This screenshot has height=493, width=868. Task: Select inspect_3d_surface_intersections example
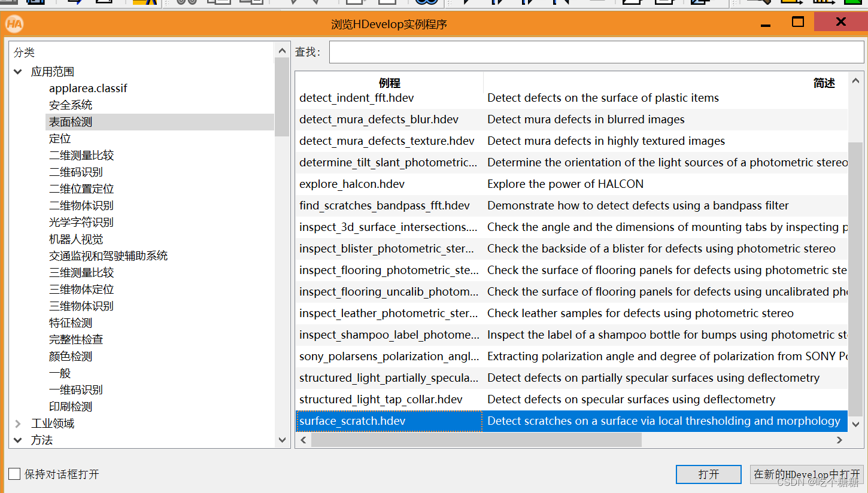coord(389,227)
